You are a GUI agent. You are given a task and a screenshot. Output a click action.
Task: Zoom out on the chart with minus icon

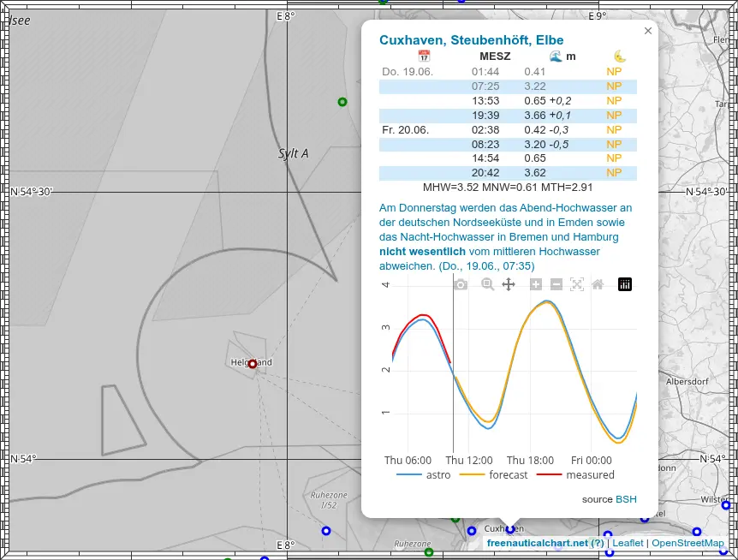(x=556, y=284)
